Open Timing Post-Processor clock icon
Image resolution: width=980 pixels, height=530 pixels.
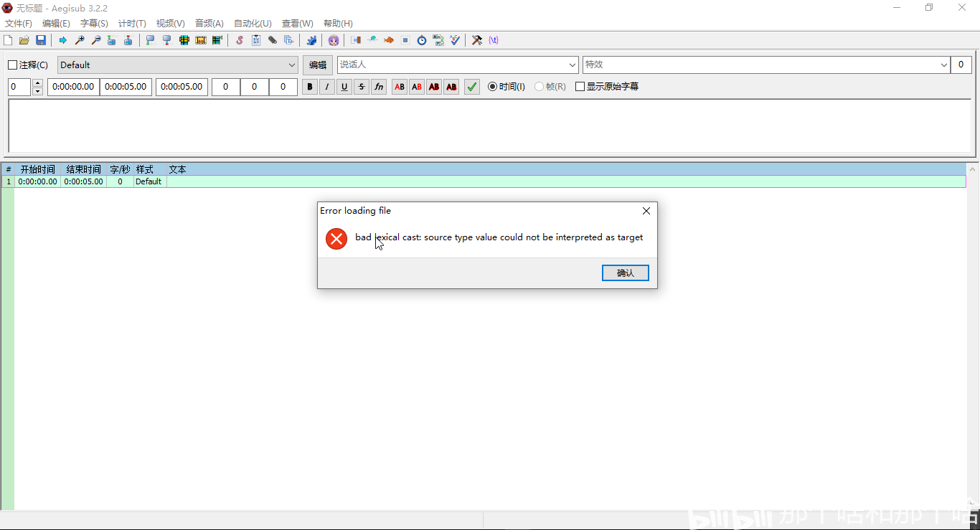pyautogui.click(x=422, y=40)
